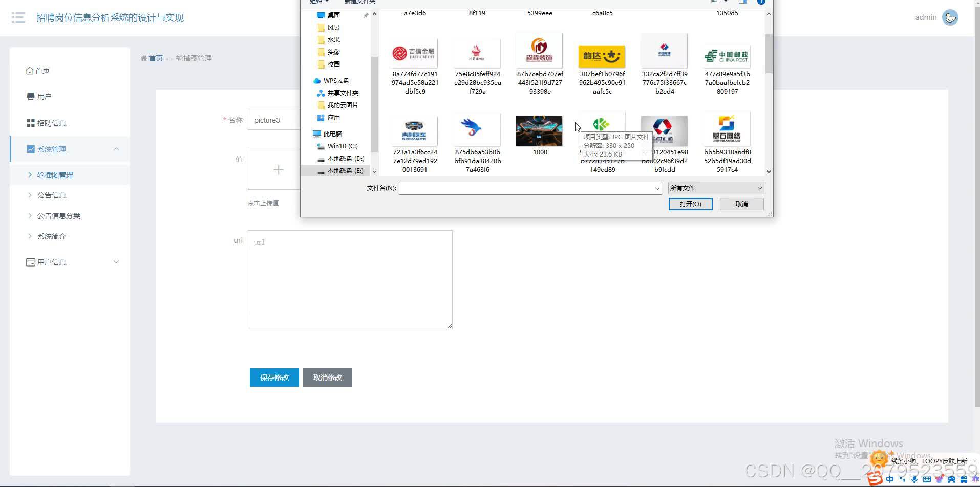Click the 名称 input containing picture3
The image size is (980, 487).
[274, 120]
